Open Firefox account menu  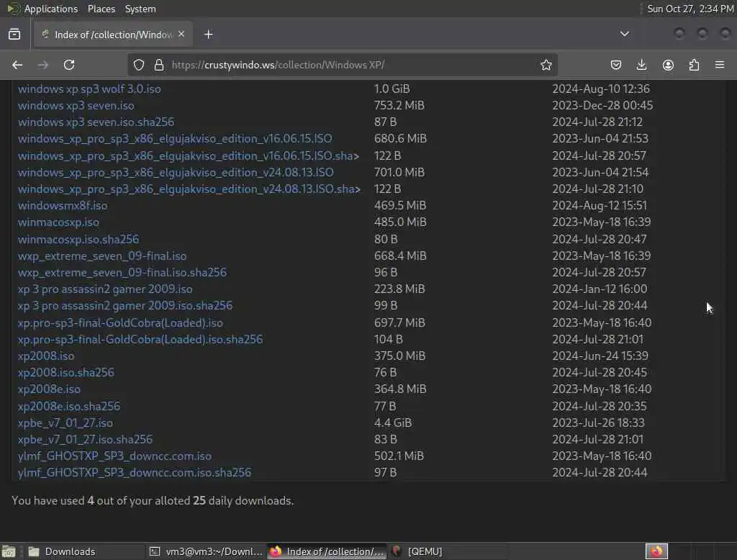(x=668, y=65)
